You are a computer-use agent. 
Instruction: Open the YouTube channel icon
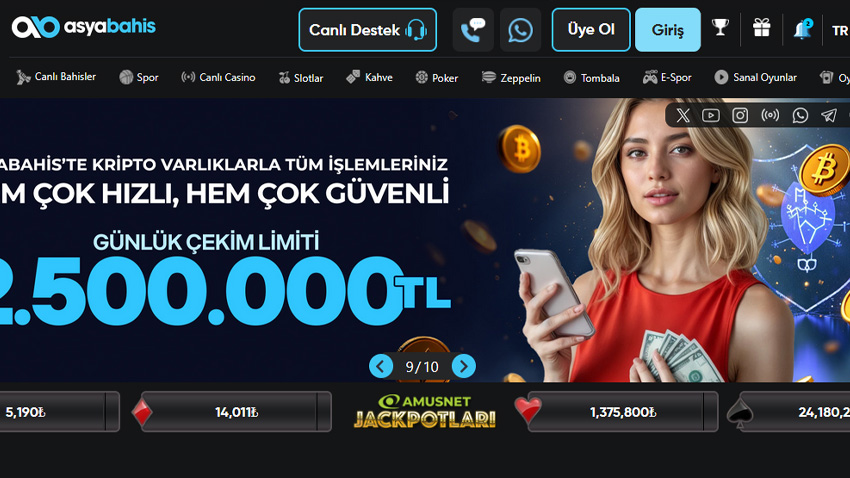click(x=711, y=115)
